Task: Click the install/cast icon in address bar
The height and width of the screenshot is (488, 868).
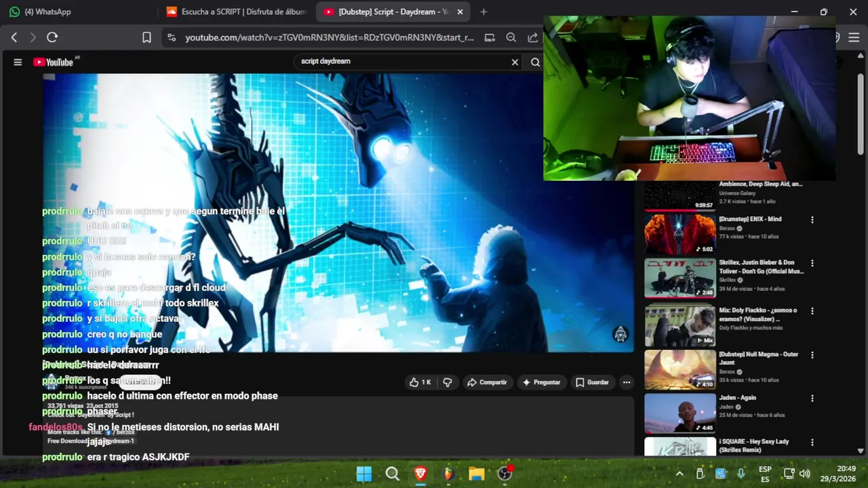Action: (x=490, y=37)
